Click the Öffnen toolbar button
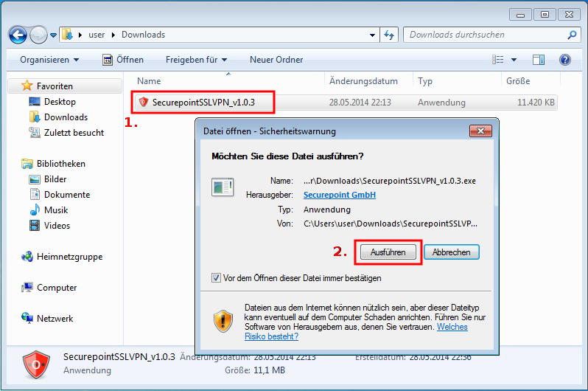588x391 pixels. point(123,60)
